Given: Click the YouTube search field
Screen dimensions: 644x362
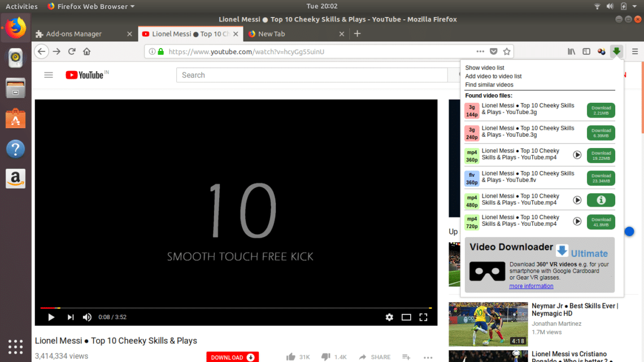Looking at the screenshot, I should coord(312,75).
